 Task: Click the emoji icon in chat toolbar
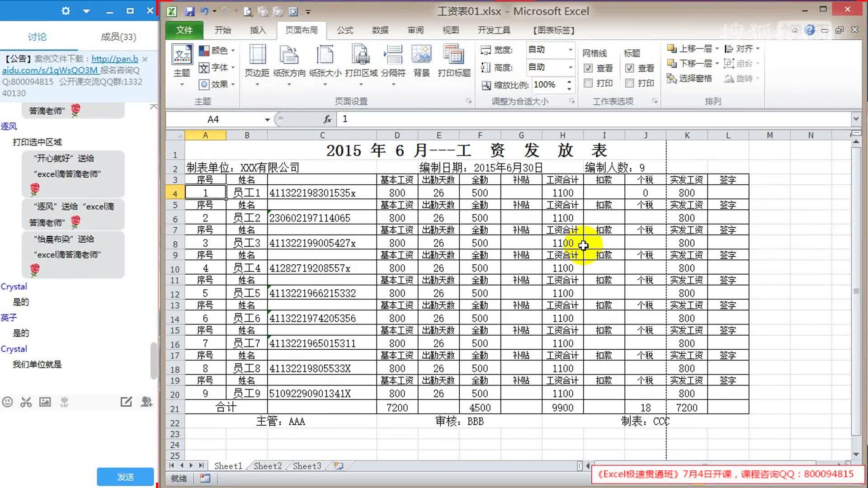[x=7, y=402]
